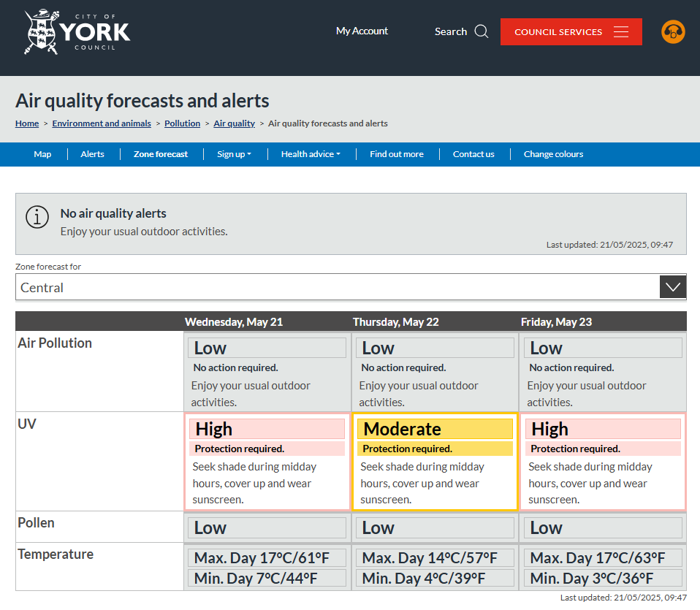The width and height of the screenshot is (700, 610).
Task: Click the search magnifying glass icon
Action: 482,31
